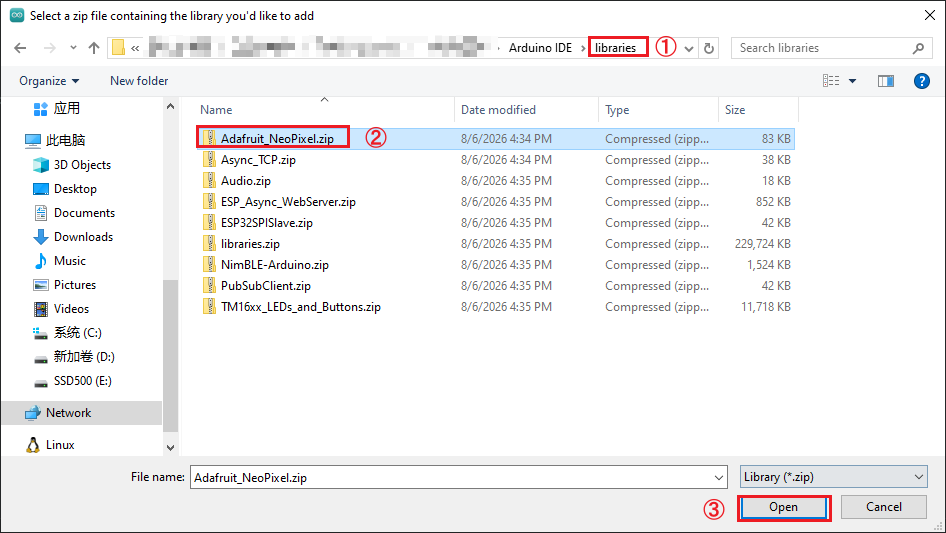Open the Organize menu

[49, 81]
